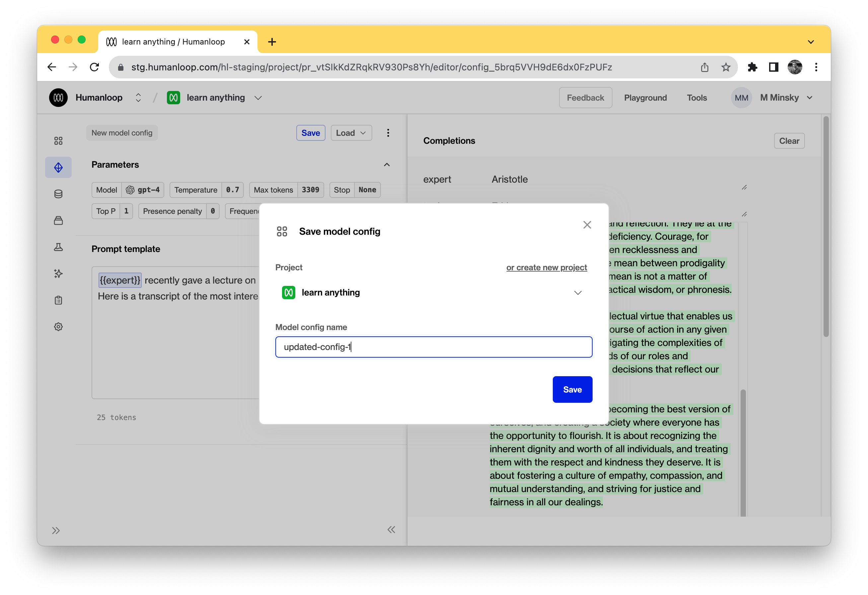The width and height of the screenshot is (868, 595).
Task: Click the Humanloop logo in header
Action: tap(58, 98)
